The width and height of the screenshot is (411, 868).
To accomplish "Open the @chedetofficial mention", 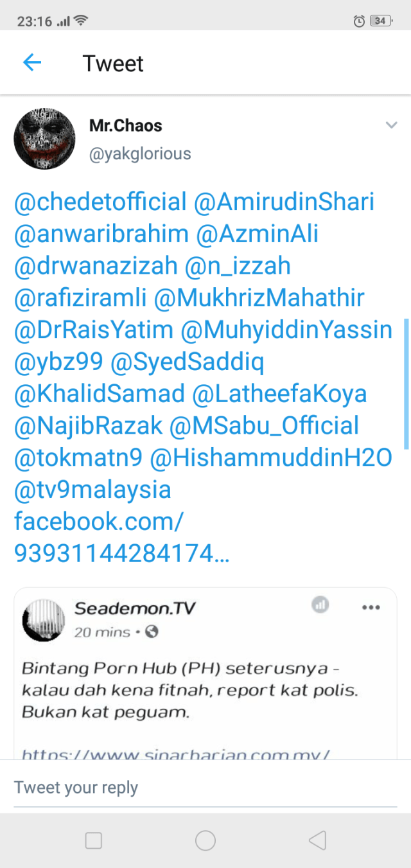I will tap(100, 202).
